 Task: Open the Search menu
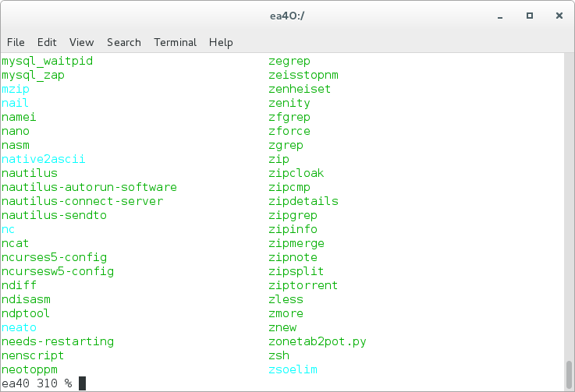[x=124, y=43]
